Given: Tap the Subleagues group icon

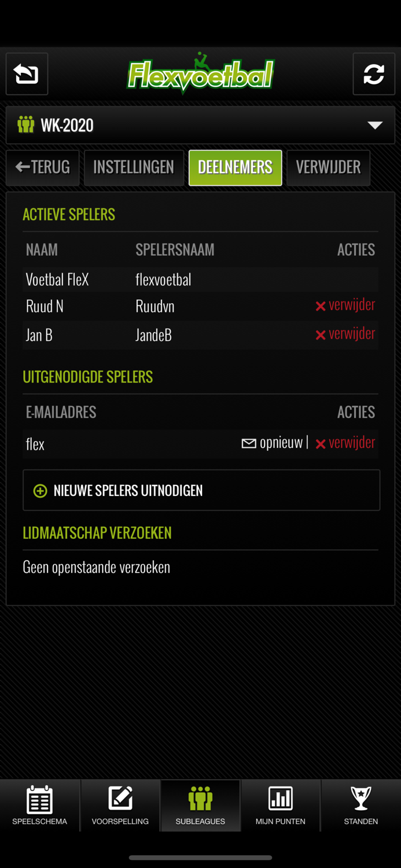Looking at the screenshot, I should [201, 799].
